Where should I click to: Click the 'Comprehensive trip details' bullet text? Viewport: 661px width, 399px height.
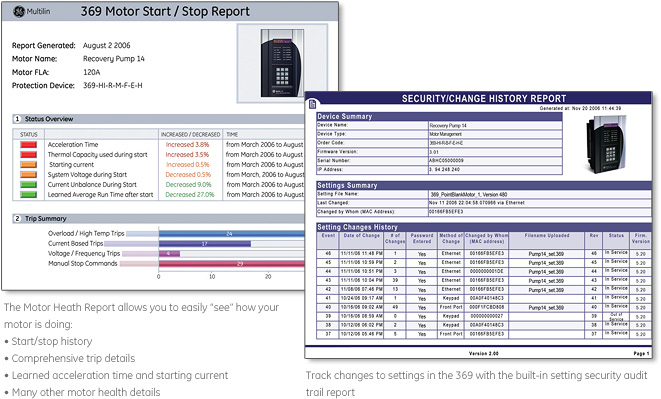pyautogui.click(x=73, y=359)
